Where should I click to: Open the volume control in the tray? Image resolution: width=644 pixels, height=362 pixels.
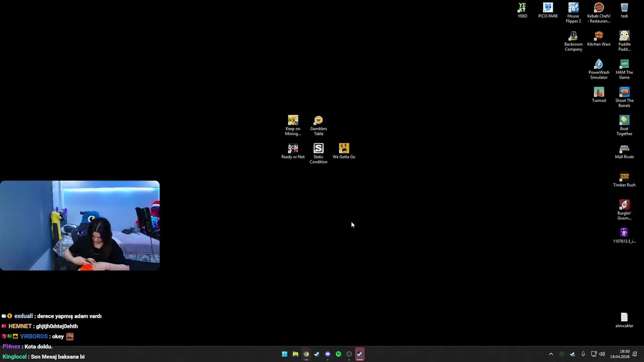coord(602,354)
